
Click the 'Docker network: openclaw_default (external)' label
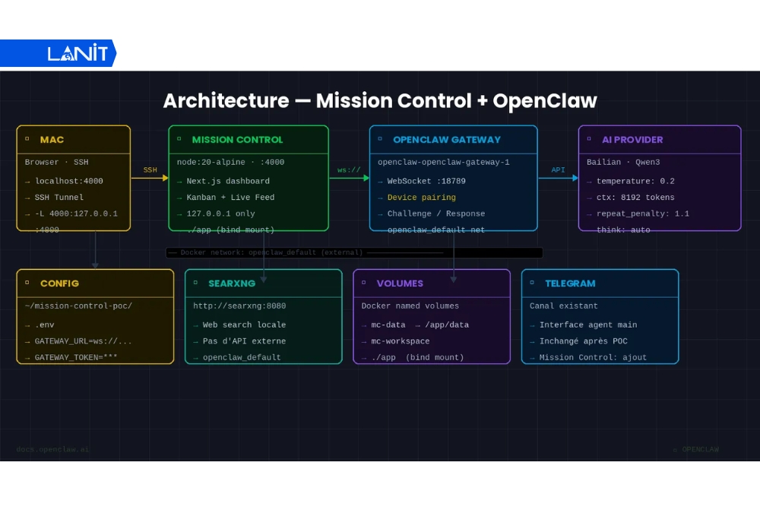click(271, 252)
